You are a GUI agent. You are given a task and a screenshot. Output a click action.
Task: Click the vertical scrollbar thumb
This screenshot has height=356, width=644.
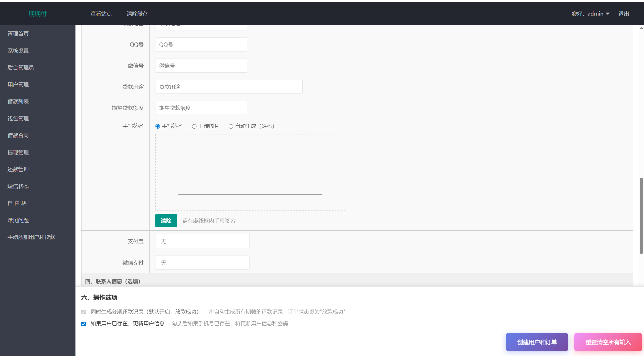point(641,216)
